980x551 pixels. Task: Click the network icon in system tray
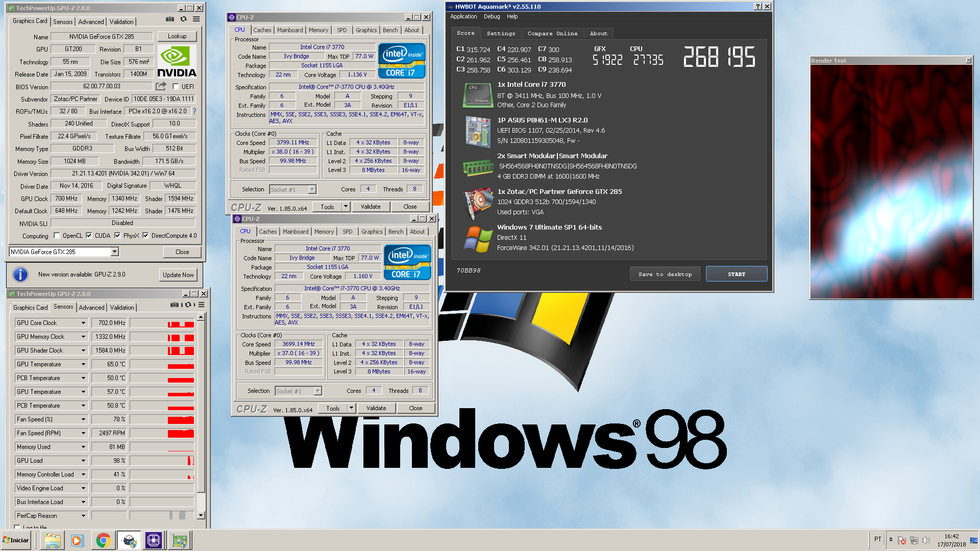[914, 540]
